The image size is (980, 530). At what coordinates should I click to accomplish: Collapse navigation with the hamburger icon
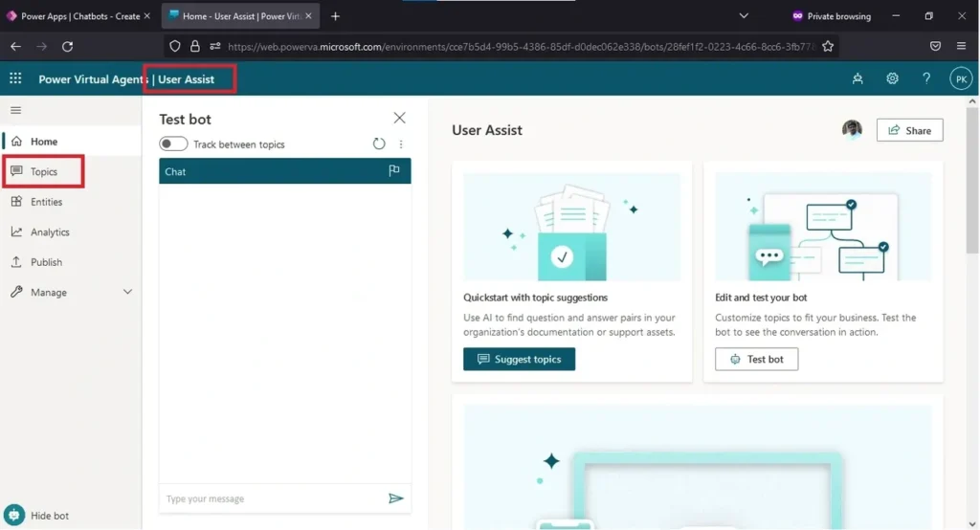click(15, 110)
